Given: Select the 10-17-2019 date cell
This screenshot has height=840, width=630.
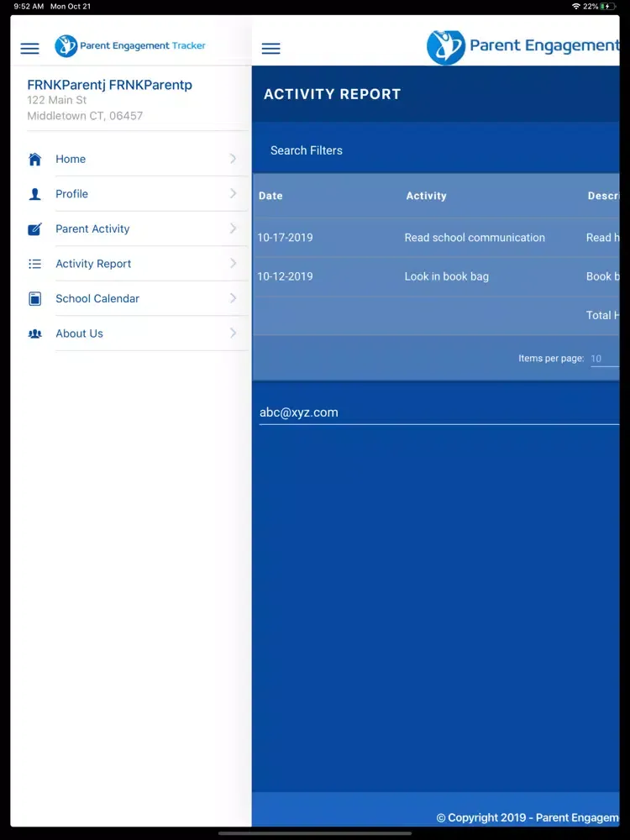Looking at the screenshot, I should click(x=285, y=238).
